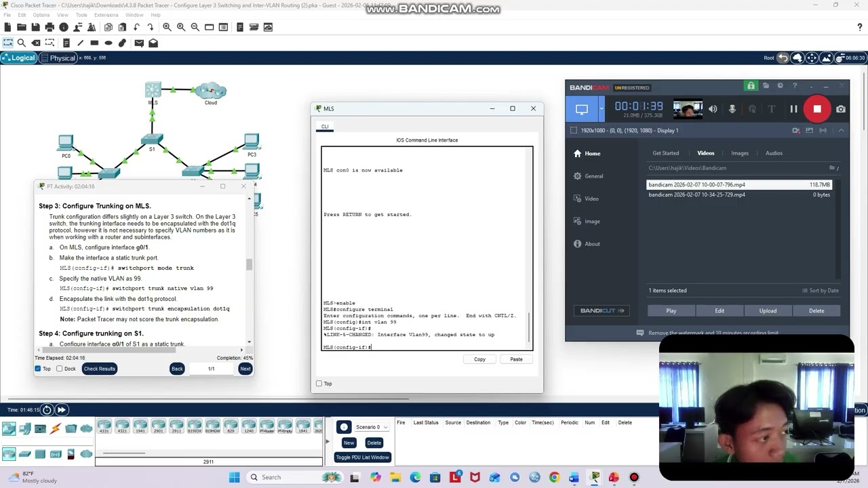Expand the PDU list panel arrow

pyautogui.click(x=327, y=441)
